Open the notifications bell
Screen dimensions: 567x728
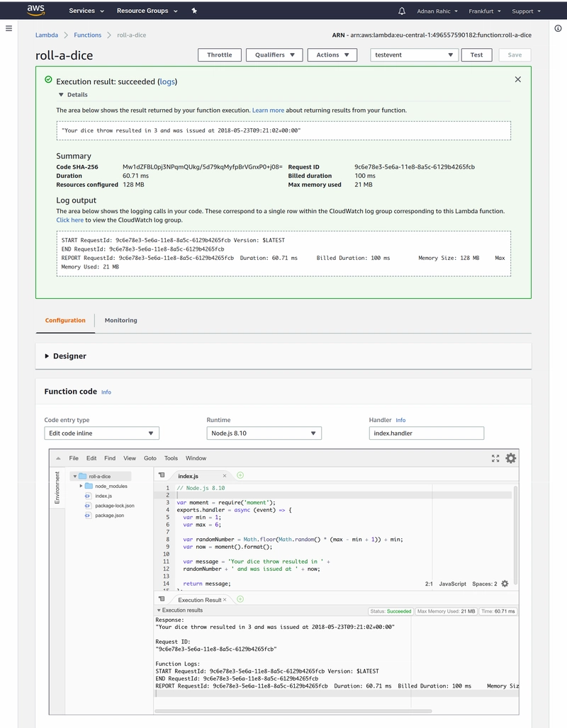pyautogui.click(x=402, y=11)
